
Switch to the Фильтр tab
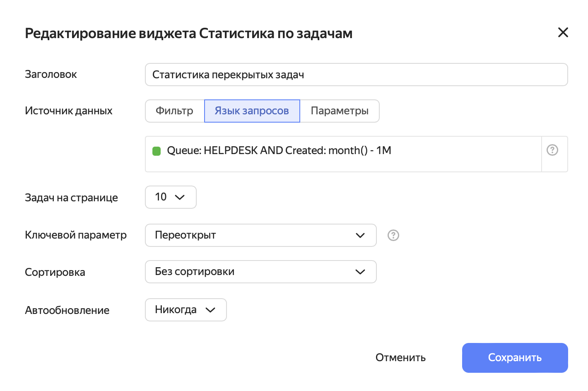[x=174, y=111]
